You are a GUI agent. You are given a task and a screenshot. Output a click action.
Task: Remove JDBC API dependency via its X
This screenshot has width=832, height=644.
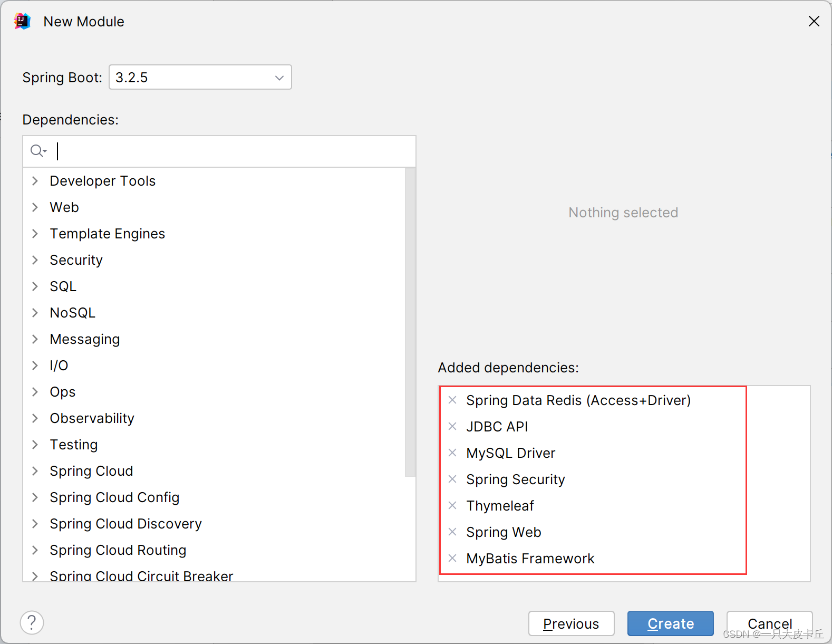coord(452,426)
